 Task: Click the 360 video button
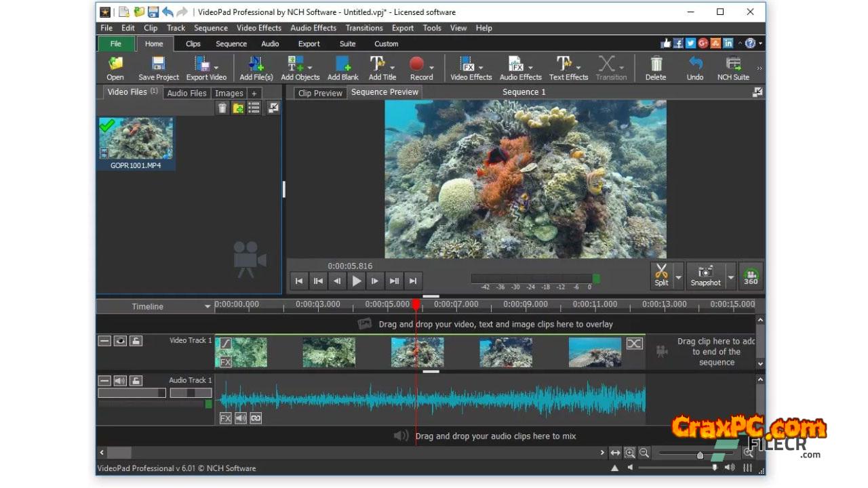(751, 277)
